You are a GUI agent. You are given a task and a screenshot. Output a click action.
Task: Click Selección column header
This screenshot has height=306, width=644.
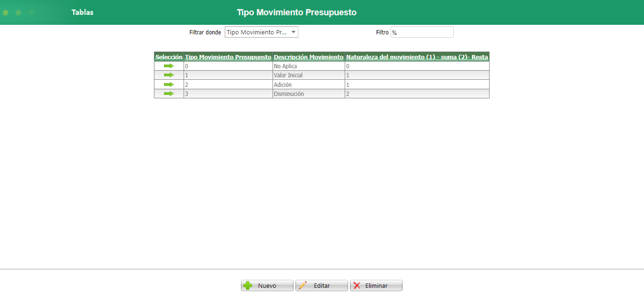click(169, 57)
